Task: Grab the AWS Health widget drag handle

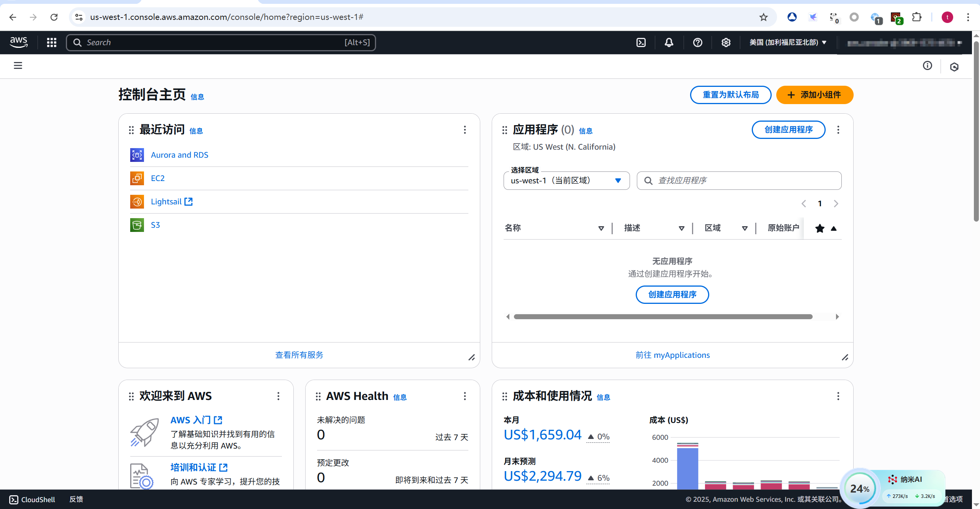Action: click(x=318, y=396)
